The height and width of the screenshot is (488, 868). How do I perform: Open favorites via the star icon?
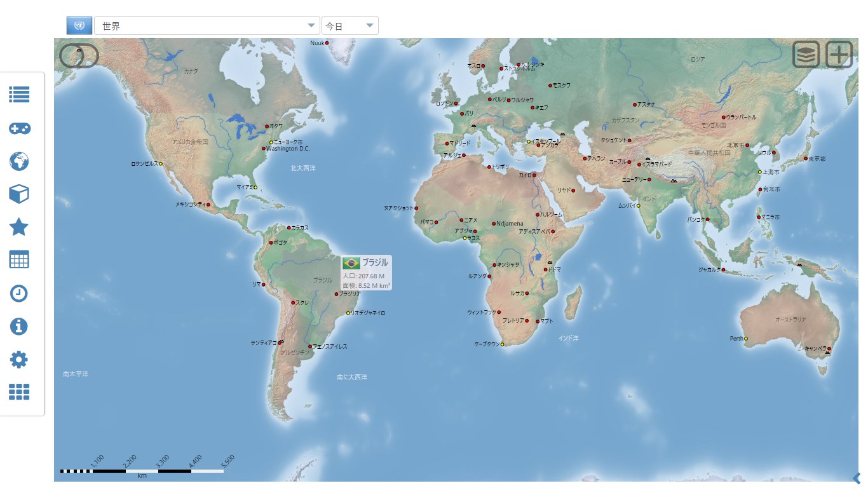[x=19, y=227]
